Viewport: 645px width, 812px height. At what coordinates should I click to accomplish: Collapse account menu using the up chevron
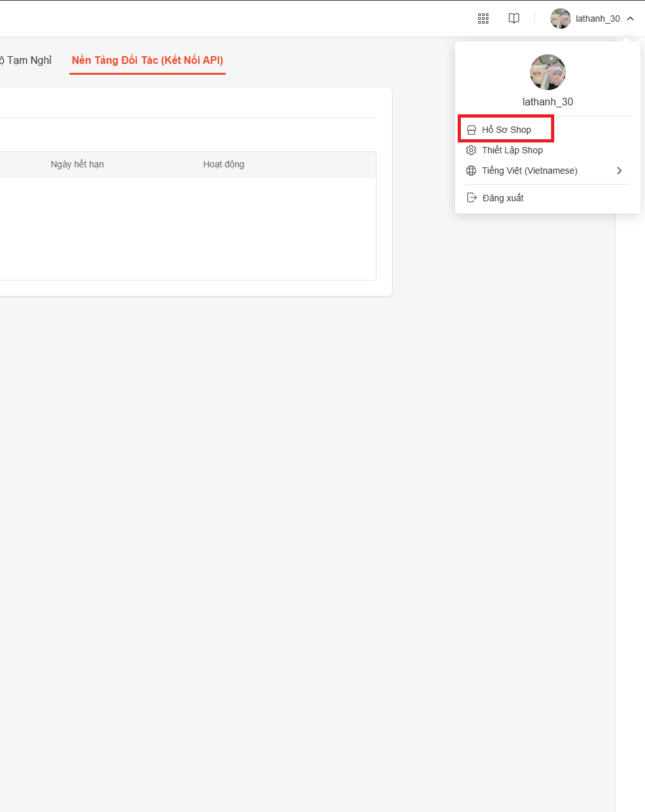pos(630,19)
